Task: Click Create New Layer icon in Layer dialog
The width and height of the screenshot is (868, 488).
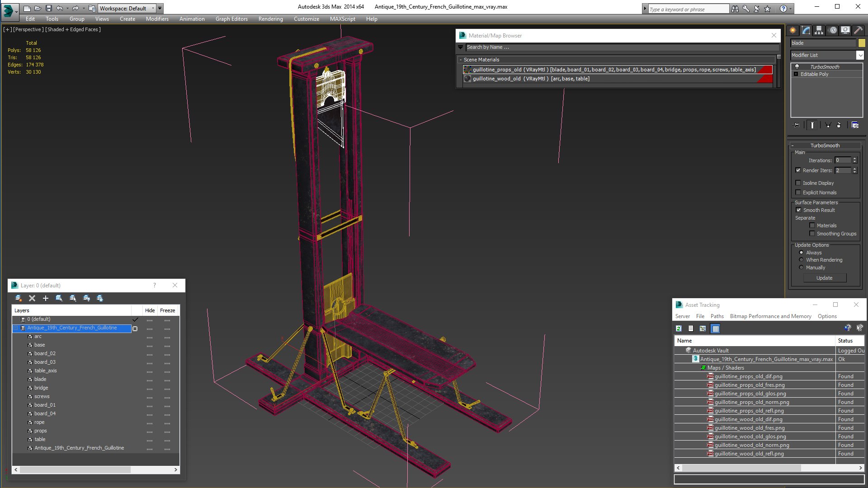Action: tap(19, 298)
